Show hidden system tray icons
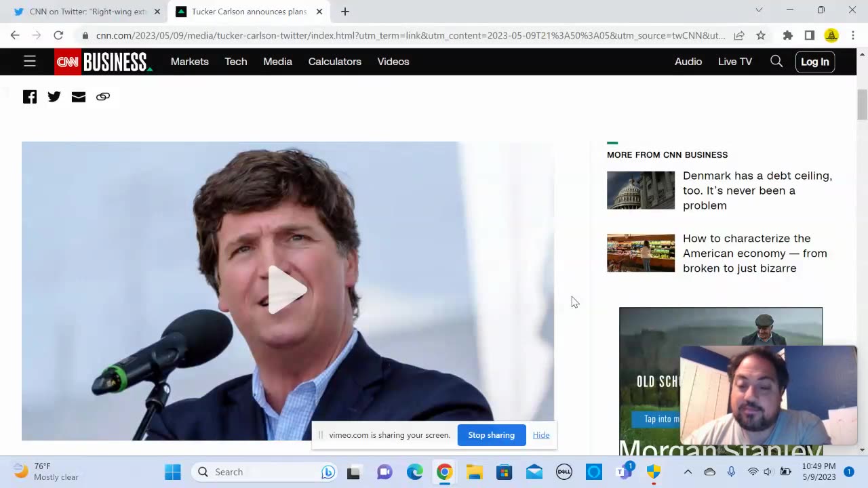The height and width of the screenshot is (488, 868). (x=688, y=472)
